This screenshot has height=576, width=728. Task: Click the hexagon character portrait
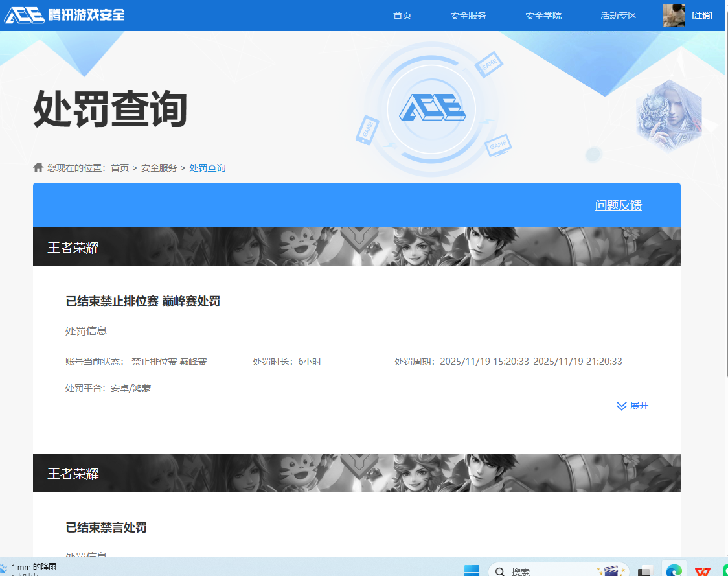(668, 115)
